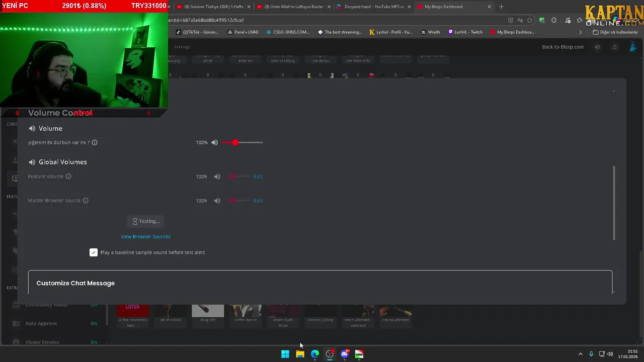Viewport: 644px width, 362px height.
Task: Open TikTok bookmark
Action: (197, 32)
